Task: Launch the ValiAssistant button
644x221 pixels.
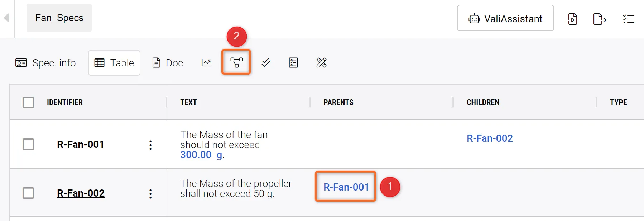Action: point(505,18)
